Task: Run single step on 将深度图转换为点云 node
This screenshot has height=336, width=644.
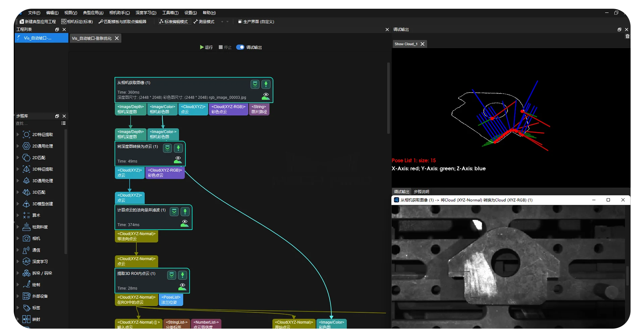Action: click(x=178, y=148)
